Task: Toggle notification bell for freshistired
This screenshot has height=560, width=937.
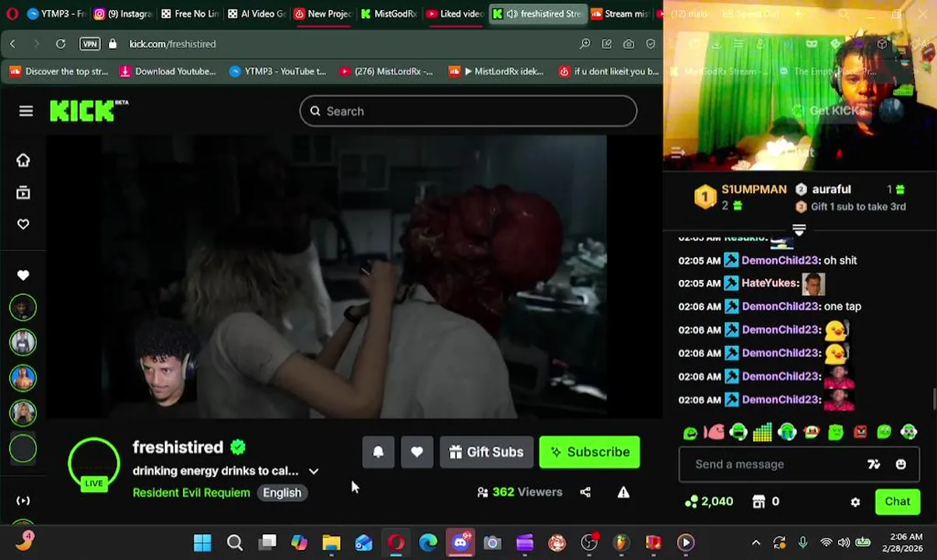Action: 378,452
